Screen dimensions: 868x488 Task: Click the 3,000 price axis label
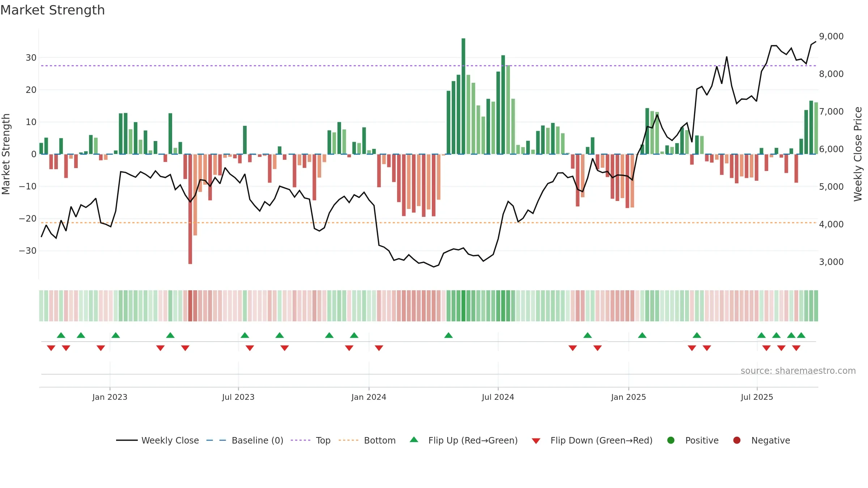click(831, 262)
